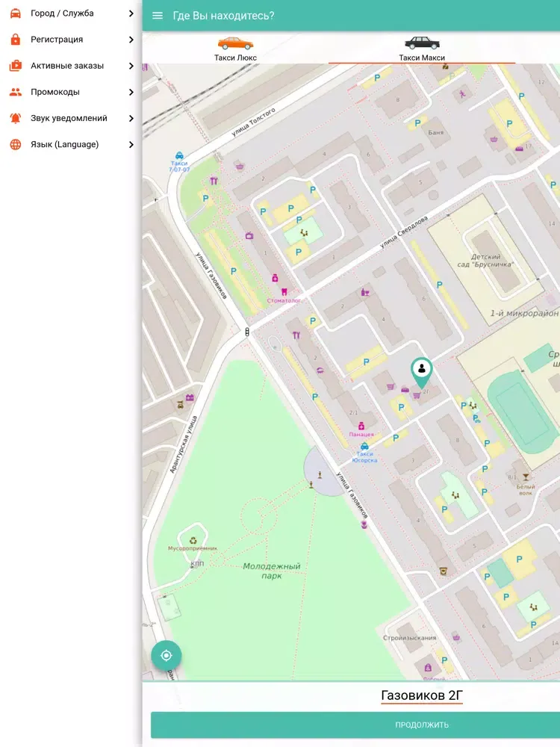Open Промокоды menu item
The image size is (560, 747).
click(x=71, y=92)
